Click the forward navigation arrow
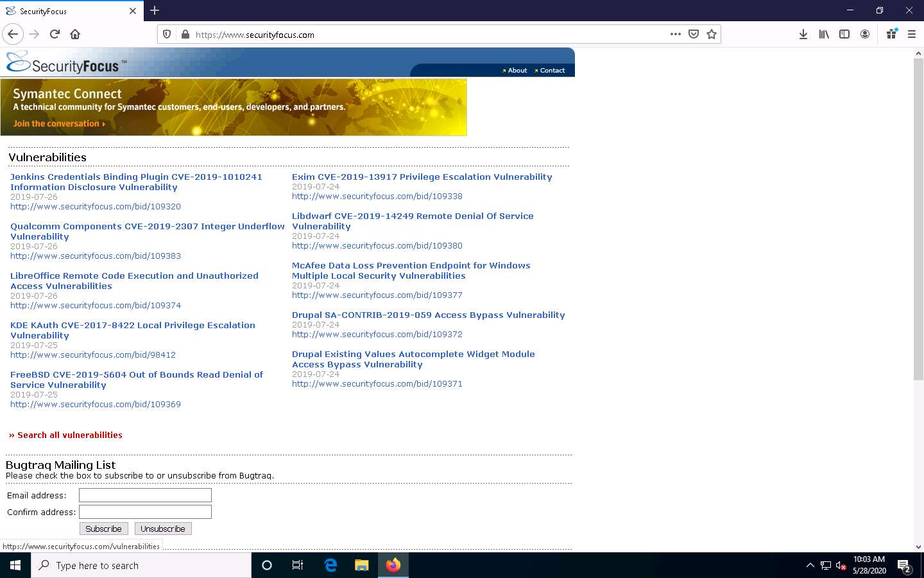This screenshot has width=924, height=578. (x=35, y=34)
